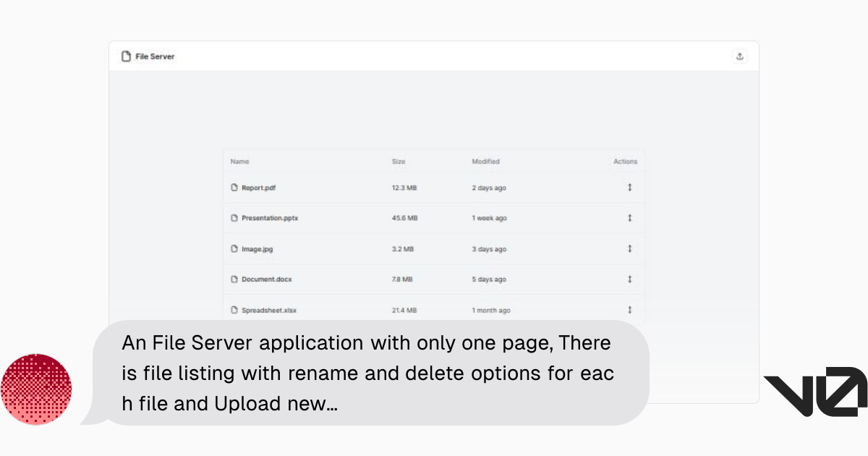Click the File Server document logo icon
Screen dimensions: 868x456
point(126,56)
